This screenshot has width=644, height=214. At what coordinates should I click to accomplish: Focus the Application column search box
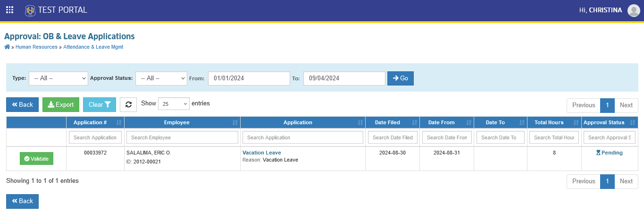[303, 137]
